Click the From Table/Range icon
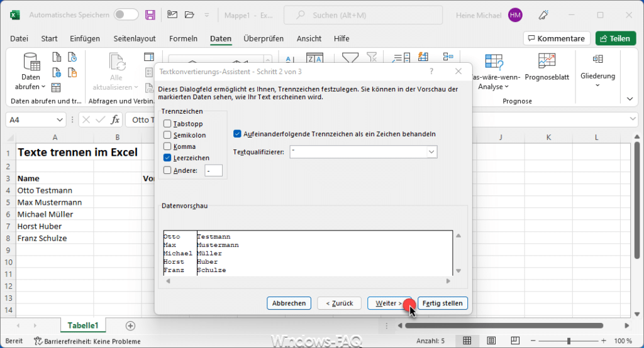The width and height of the screenshot is (644, 348). 56,87
